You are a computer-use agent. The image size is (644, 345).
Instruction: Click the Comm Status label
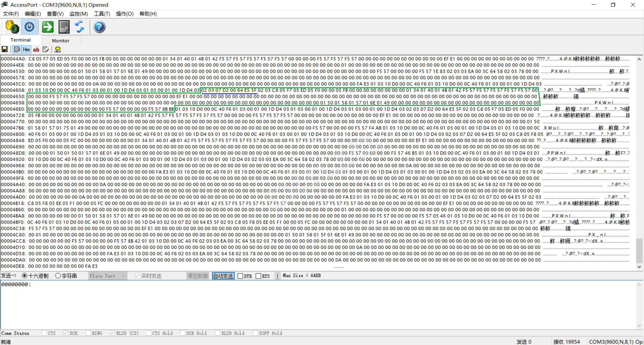15,333
